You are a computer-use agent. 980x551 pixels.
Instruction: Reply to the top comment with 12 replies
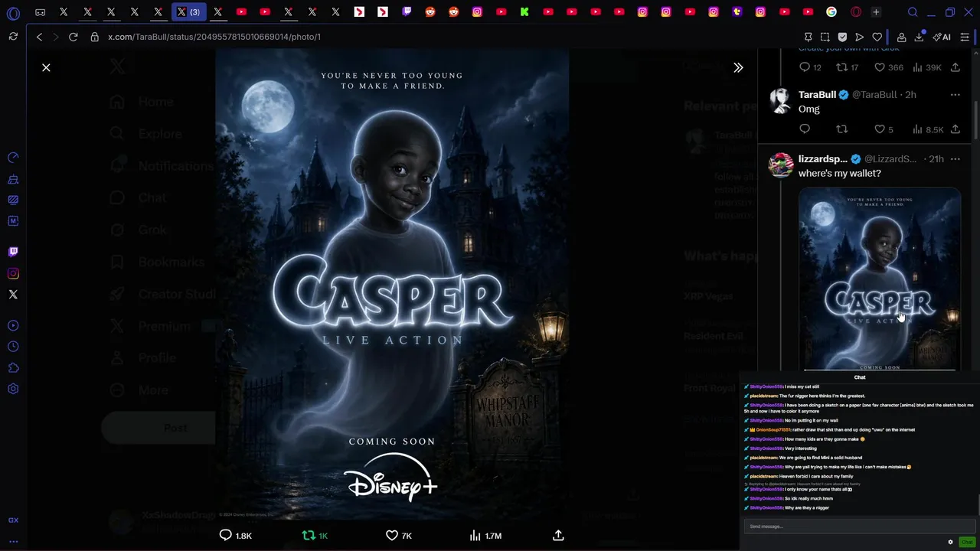(810, 67)
